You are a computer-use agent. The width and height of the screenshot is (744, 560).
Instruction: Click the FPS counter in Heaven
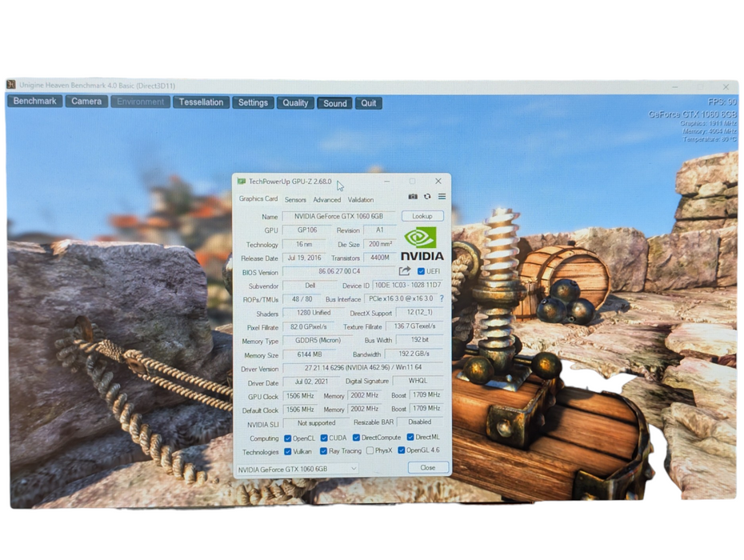click(x=722, y=102)
